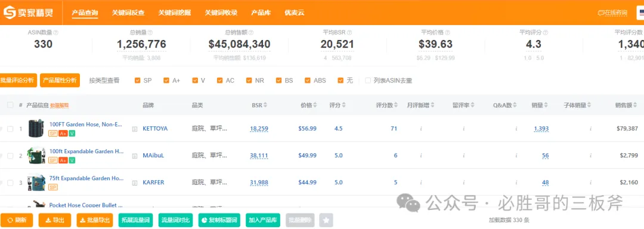This screenshot has height=229, width=644.
Task: Click help icon next to ASIN数量
Action: 56,32
